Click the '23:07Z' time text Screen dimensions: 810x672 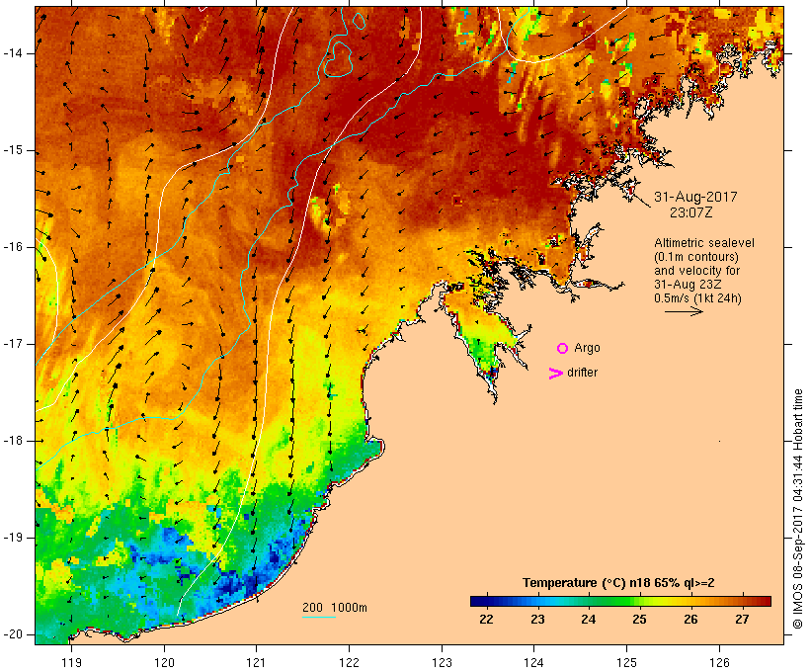pyautogui.click(x=691, y=212)
